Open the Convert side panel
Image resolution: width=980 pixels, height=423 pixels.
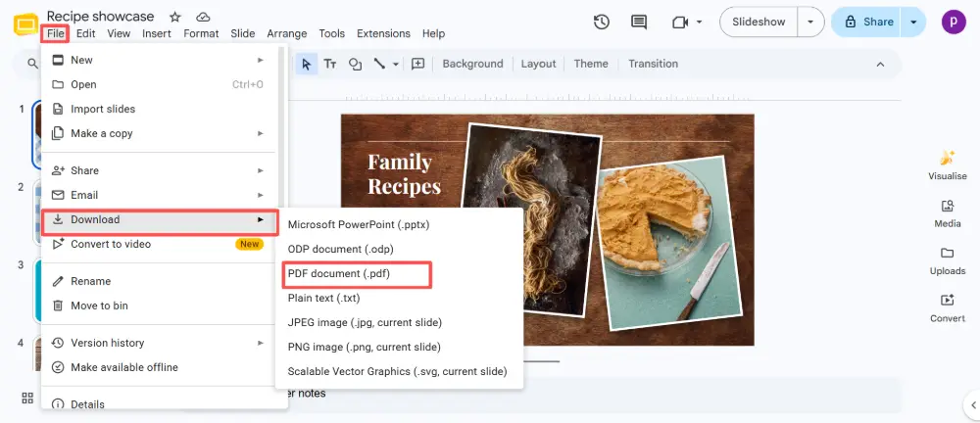(x=947, y=308)
